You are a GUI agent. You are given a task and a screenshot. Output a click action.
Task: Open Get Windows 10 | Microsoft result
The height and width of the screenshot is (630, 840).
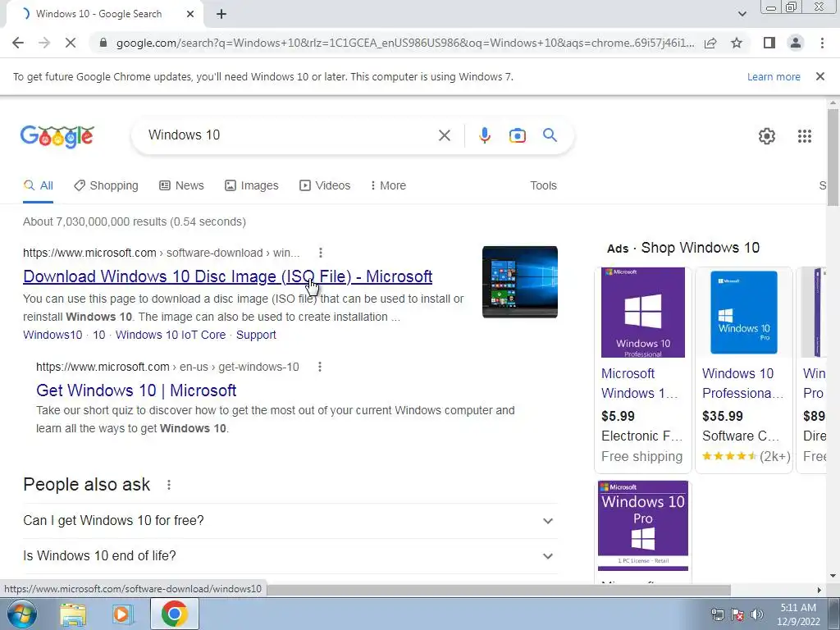click(136, 390)
